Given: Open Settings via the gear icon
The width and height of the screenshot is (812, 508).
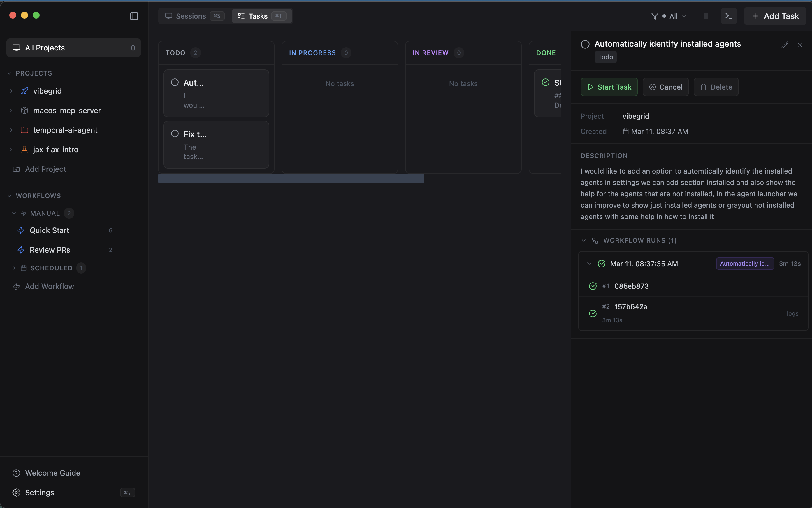Looking at the screenshot, I should 16,492.
